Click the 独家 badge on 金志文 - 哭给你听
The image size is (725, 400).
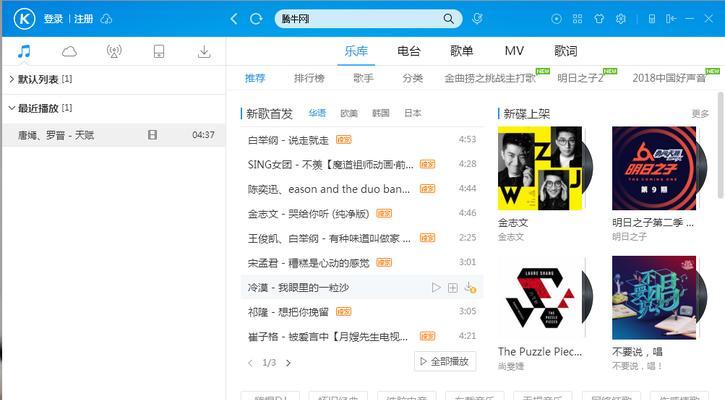click(x=384, y=213)
